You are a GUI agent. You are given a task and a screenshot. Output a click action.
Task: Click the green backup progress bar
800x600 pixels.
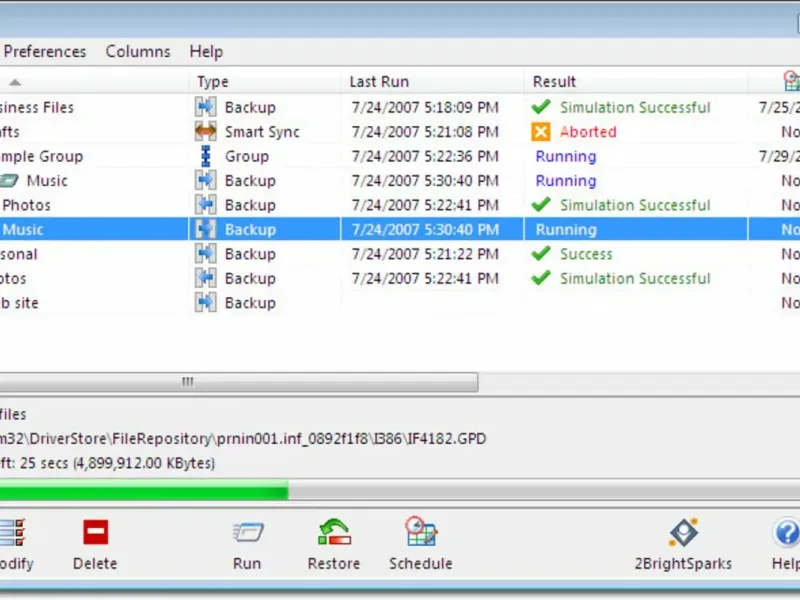pos(144,492)
